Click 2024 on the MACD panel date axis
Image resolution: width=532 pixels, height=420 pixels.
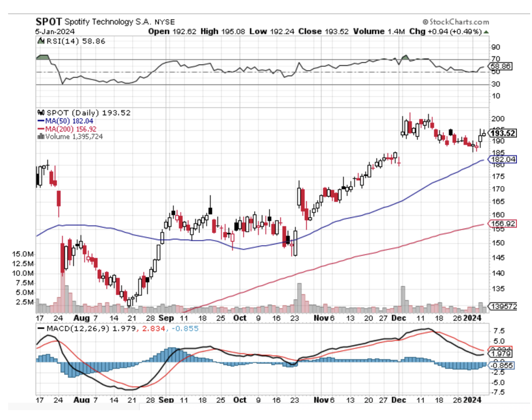coord(473,400)
